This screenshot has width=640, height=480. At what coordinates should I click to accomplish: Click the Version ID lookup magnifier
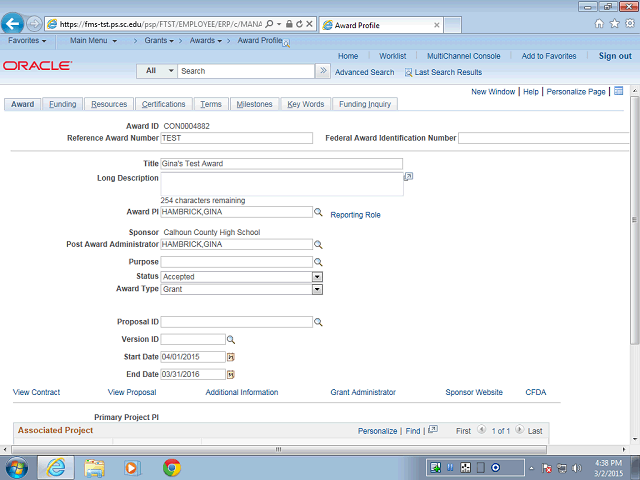pyautogui.click(x=231, y=340)
